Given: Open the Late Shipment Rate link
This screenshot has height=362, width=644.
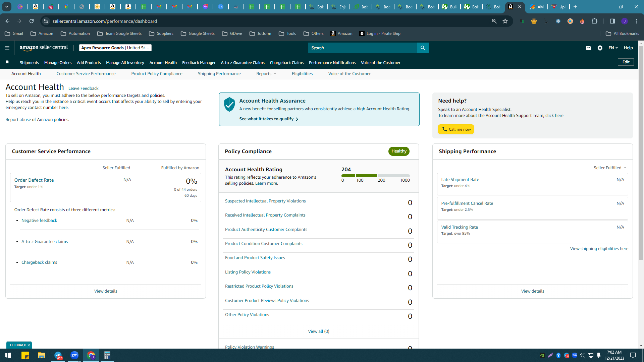Looking at the screenshot, I should tap(460, 180).
